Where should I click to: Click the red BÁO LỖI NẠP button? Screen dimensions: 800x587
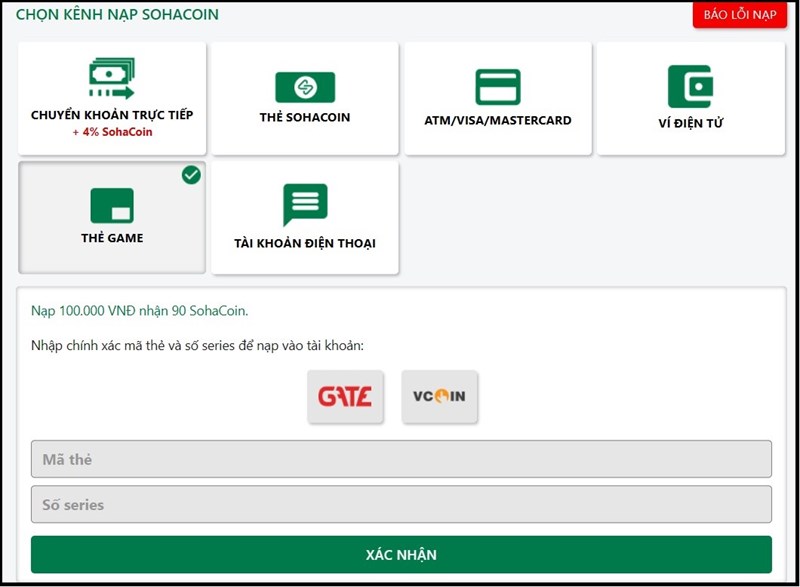click(x=740, y=16)
